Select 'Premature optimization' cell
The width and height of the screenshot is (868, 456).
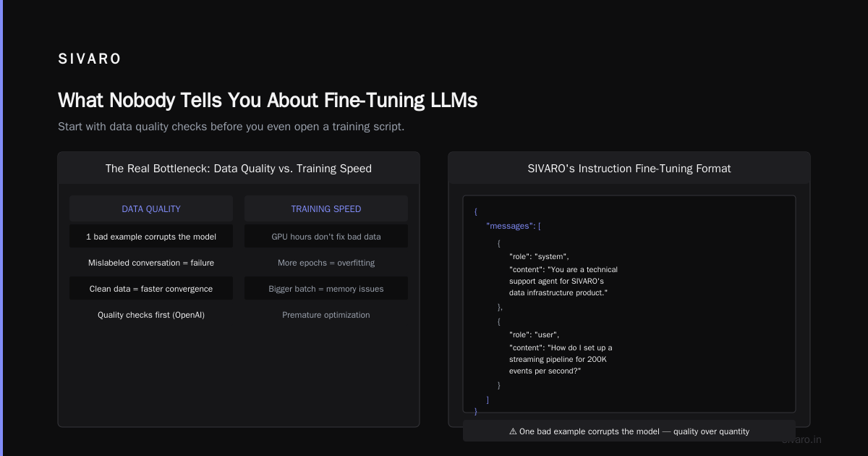click(x=326, y=314)
